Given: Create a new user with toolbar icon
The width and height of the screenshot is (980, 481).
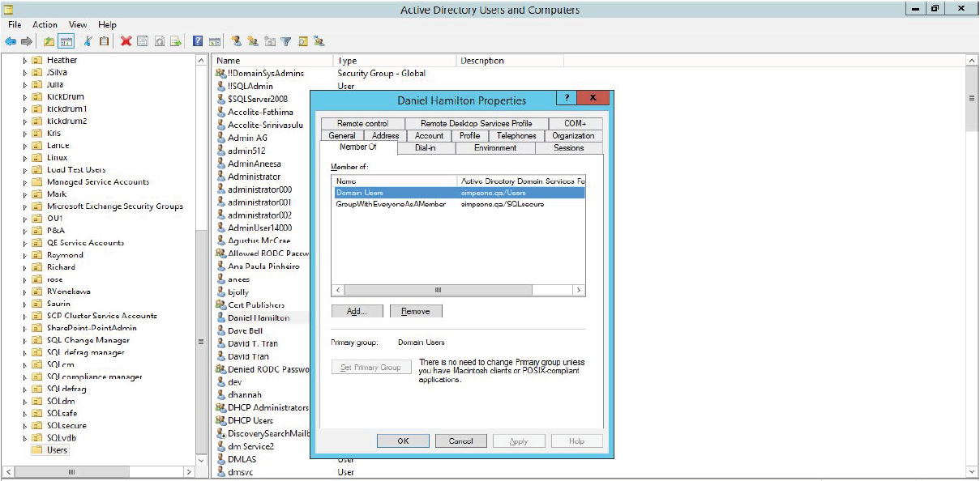Looking at the screenshot, I should coord(236,41).
